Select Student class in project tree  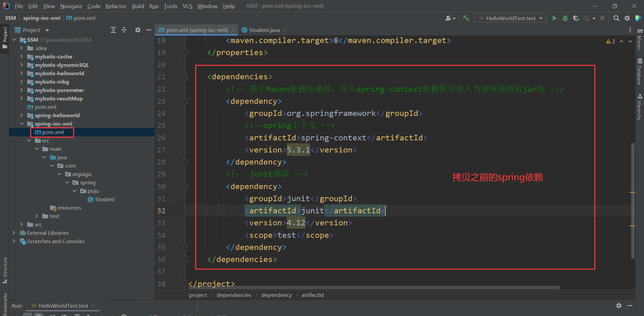(101, 199)
